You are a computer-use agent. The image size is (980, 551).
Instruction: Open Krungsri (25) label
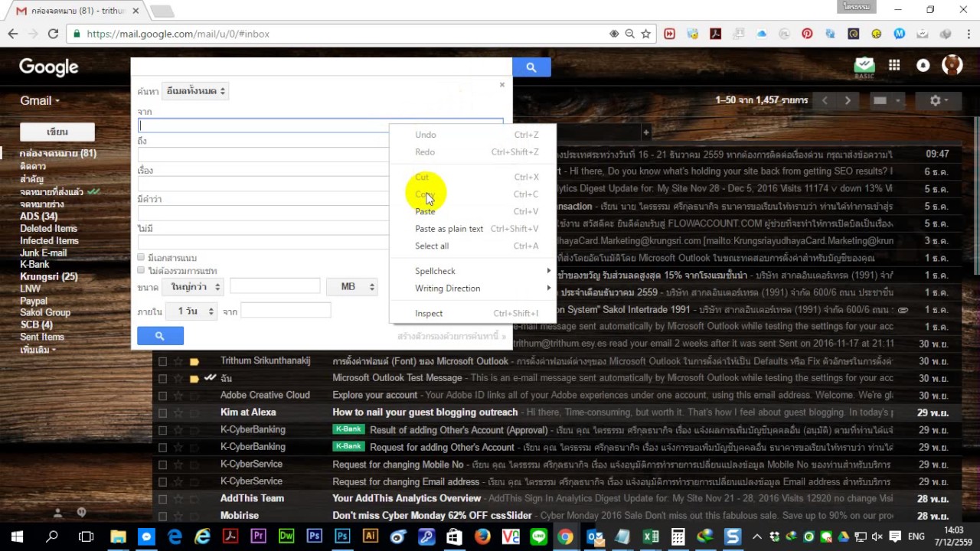[49, 276]
